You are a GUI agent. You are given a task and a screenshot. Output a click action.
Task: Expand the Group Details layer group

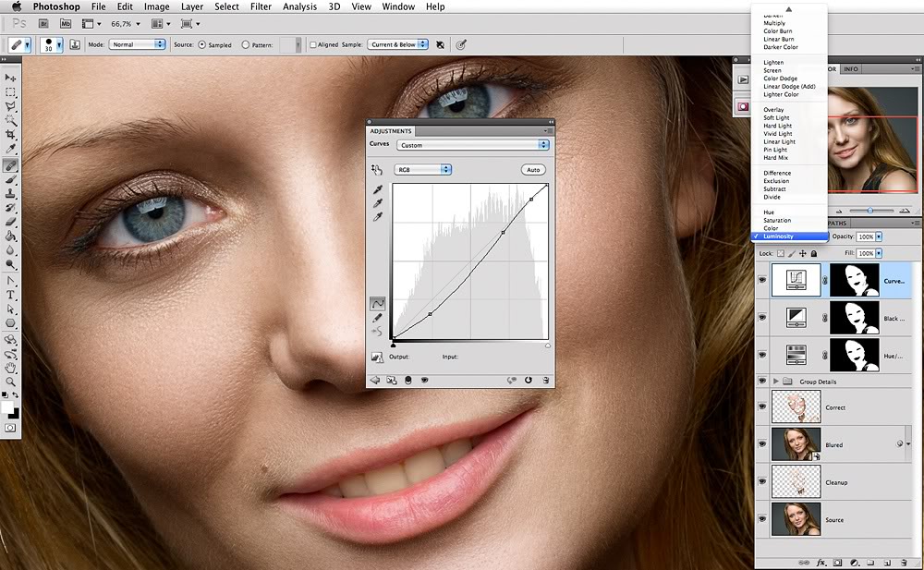click(775, 382)
